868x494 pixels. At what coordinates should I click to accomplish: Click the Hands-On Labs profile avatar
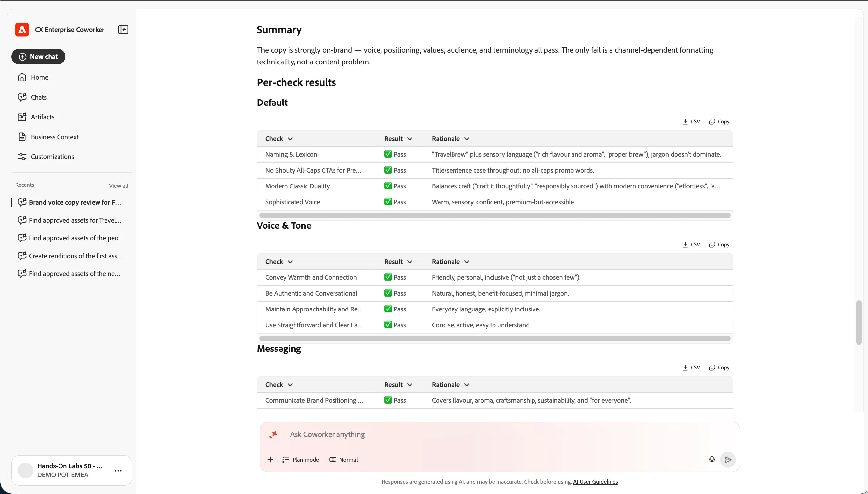pyautogui.click(x=25, y=471)
